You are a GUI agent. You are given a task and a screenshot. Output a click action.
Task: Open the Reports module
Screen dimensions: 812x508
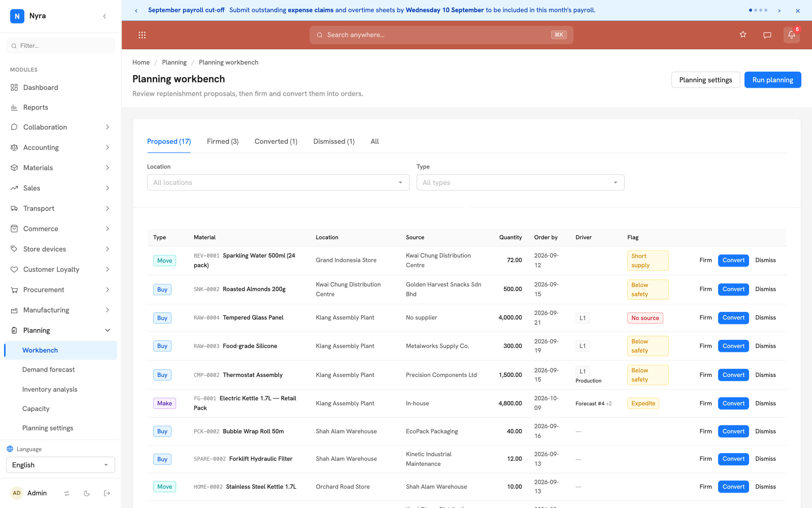pos(61,107)
